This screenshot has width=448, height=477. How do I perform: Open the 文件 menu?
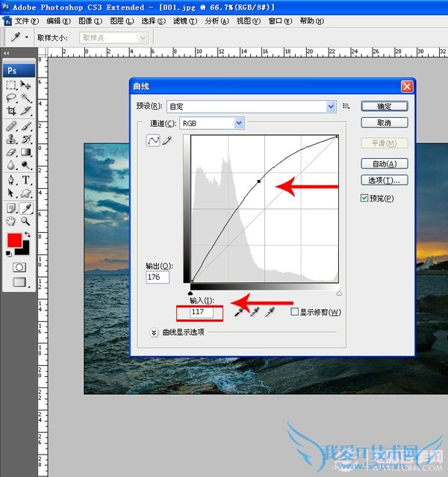tap(27, 21)
